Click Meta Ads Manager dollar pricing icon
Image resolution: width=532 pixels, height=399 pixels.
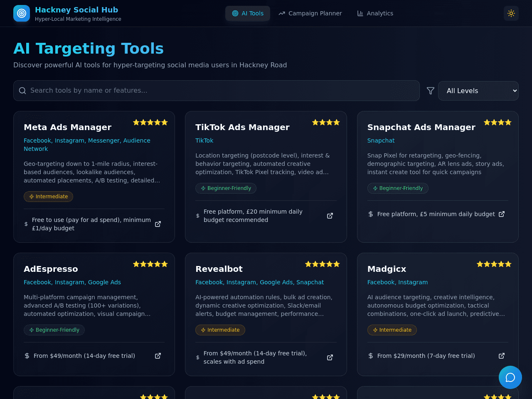[x=26, y=224]
